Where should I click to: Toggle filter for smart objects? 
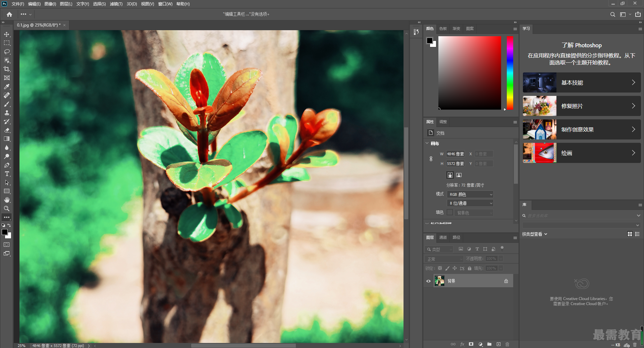pyautogui.click(x=493, y=249)
